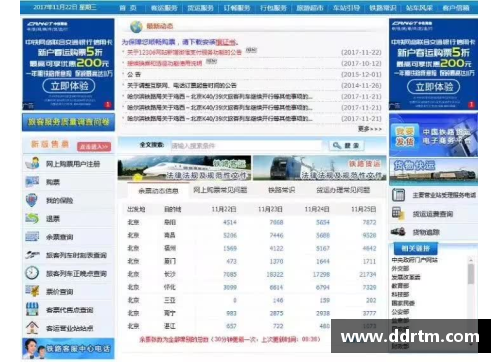Switch to the 网上购票常见问题 tab
This screenshot has height=362, width=500.
220,190
